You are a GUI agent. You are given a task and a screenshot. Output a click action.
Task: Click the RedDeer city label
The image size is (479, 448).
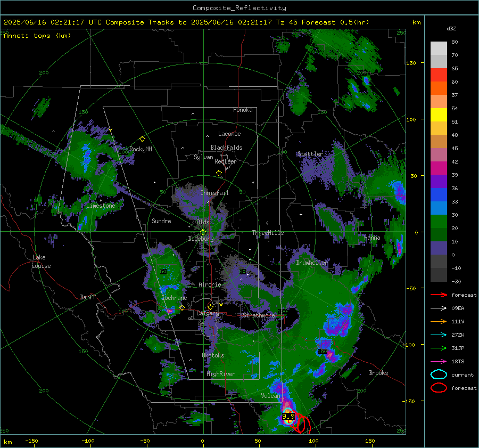pos(226,161)
